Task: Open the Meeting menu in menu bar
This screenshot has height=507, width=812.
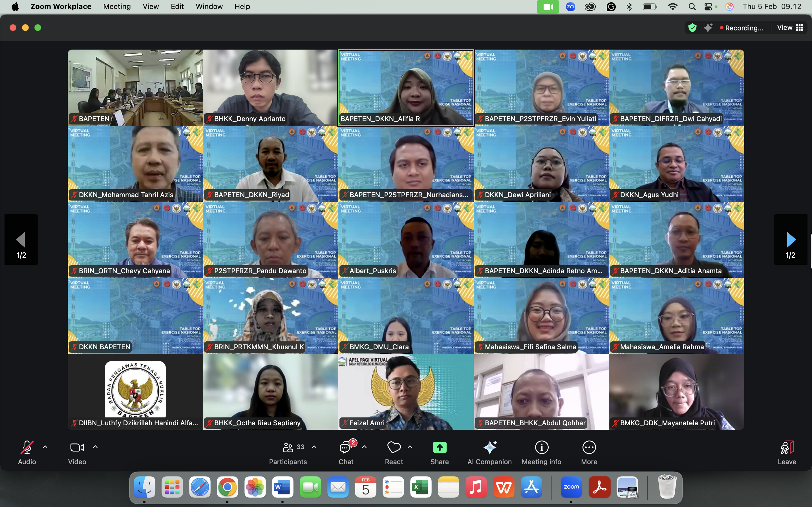Action: 117,7
